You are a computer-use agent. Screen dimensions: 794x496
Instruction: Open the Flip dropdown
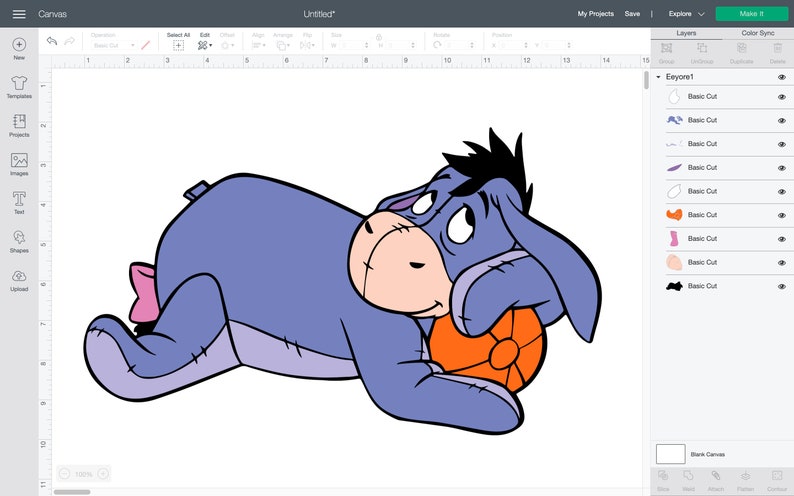click(307, 46)
